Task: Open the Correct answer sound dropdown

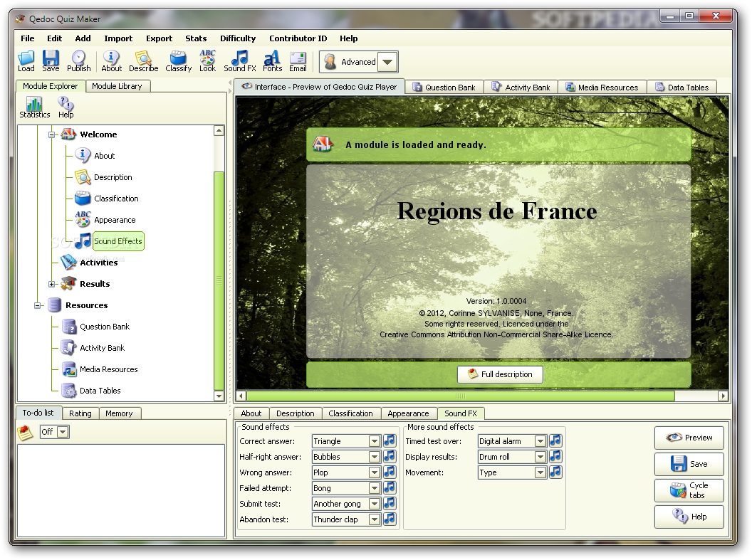Action: (x=375, y=441)
